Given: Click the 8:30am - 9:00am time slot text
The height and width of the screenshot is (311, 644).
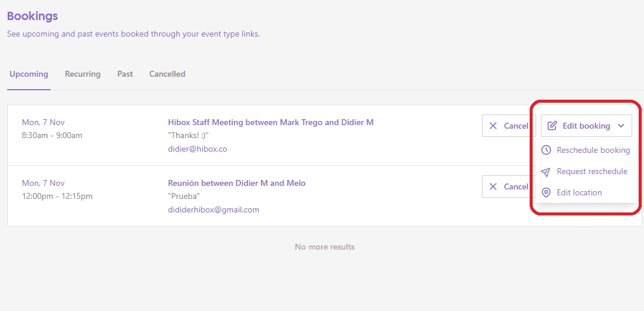Looking at the screenshot, I should click(52, 136).
